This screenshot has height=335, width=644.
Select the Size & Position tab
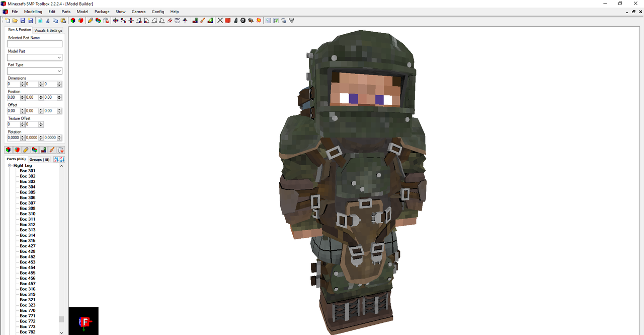tap(19, 30)
